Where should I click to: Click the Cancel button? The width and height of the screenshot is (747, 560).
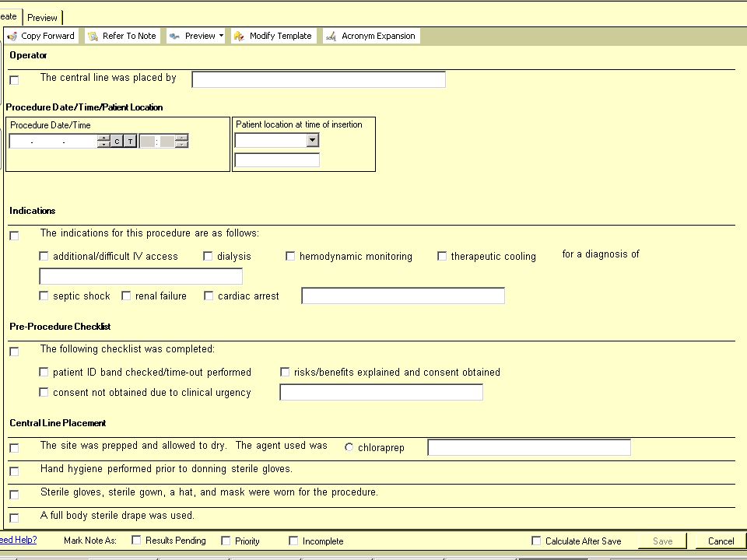click(721, 541)
